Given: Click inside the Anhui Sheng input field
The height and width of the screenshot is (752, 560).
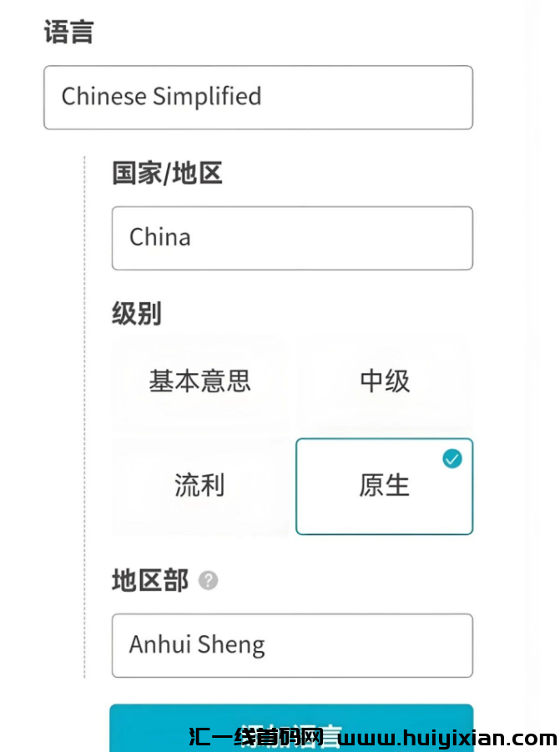Looking at the screenshot, I should coord(292,645).
